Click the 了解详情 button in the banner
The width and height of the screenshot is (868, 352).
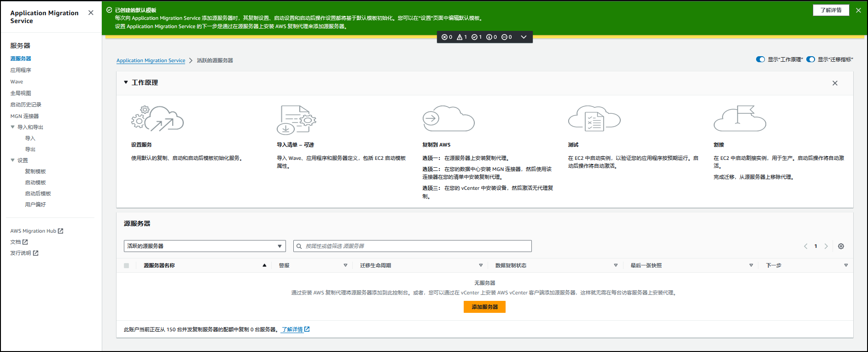point(831,10)
